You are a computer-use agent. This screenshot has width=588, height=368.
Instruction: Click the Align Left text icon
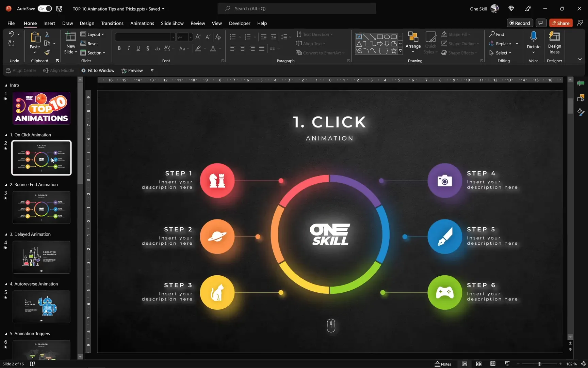point(233,48)
